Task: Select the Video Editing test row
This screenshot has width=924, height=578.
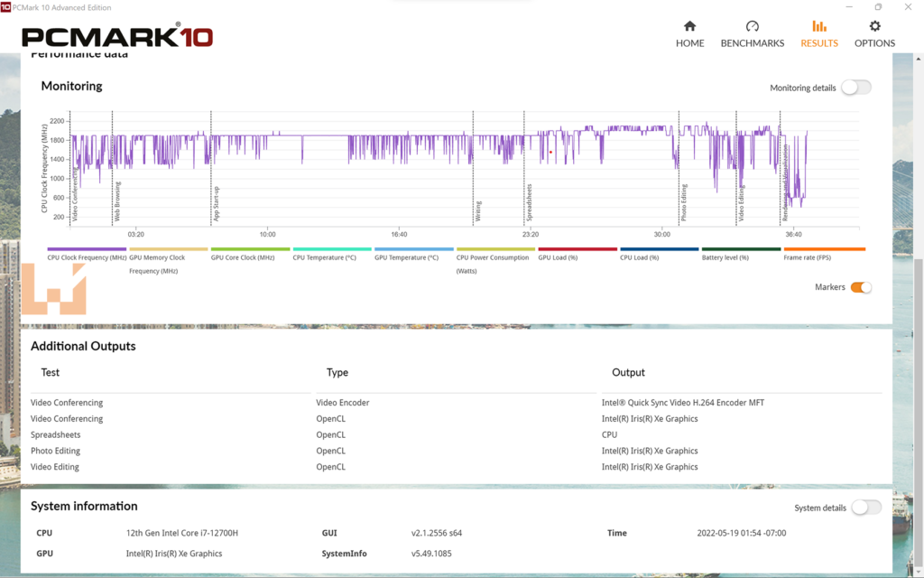Action: click(456, 467)
